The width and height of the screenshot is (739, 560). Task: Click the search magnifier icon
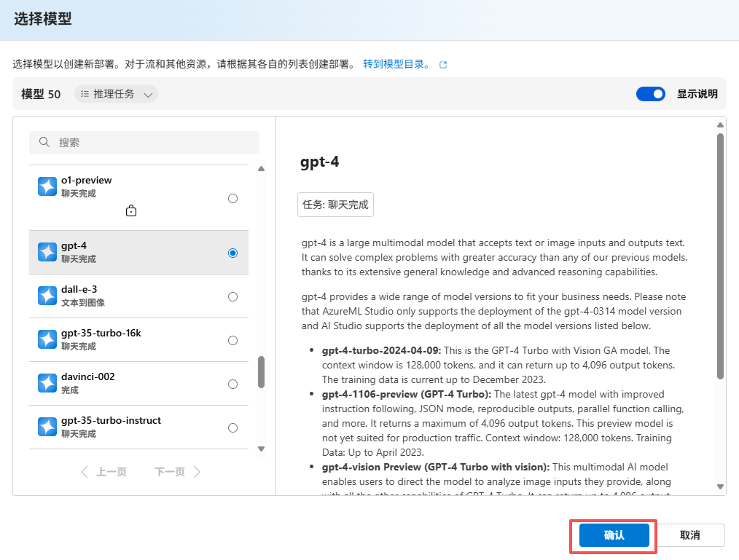pos(44,142)
